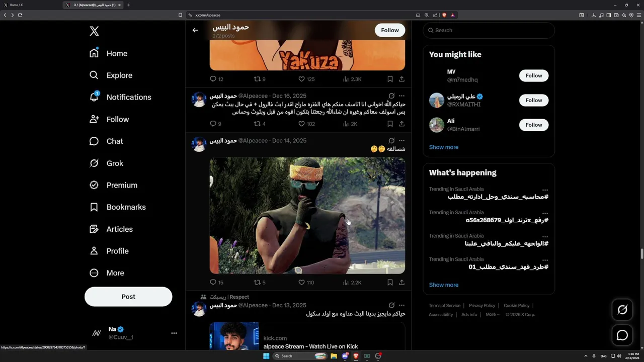Open Discord from the Windows taskbar
This screenshot has height=362, width=644.
(345, 356)
